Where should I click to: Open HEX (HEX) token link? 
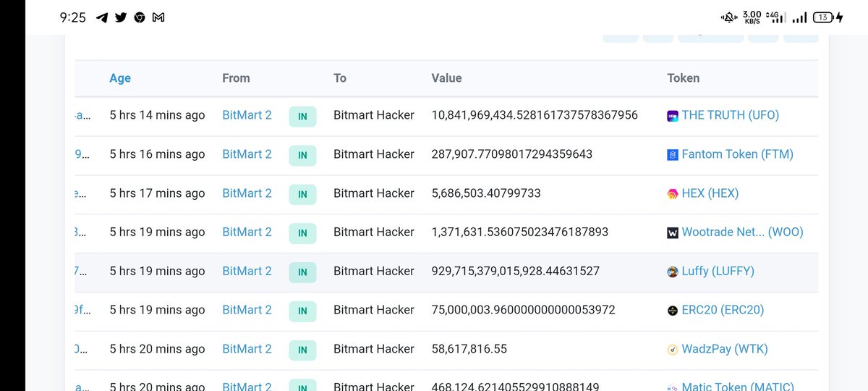tap(710, 193)
